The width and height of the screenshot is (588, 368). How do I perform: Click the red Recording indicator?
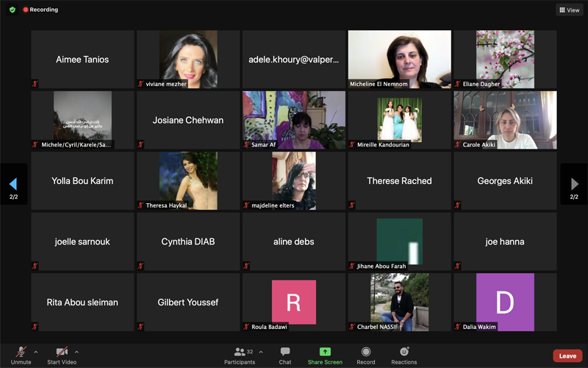pyautogui.click(x=40, y=10)
